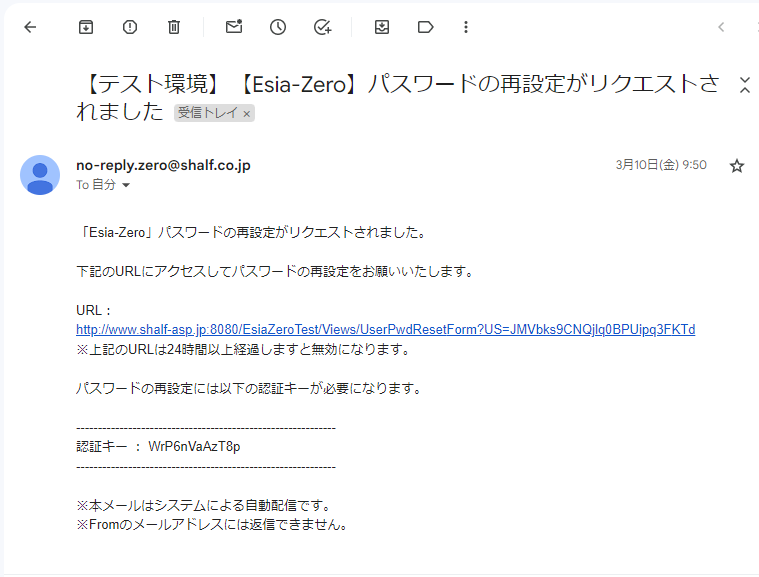The width and height of the screenshot is (759, 577).
Task: Click the sender avatar icon
Action: pos(40,175)
